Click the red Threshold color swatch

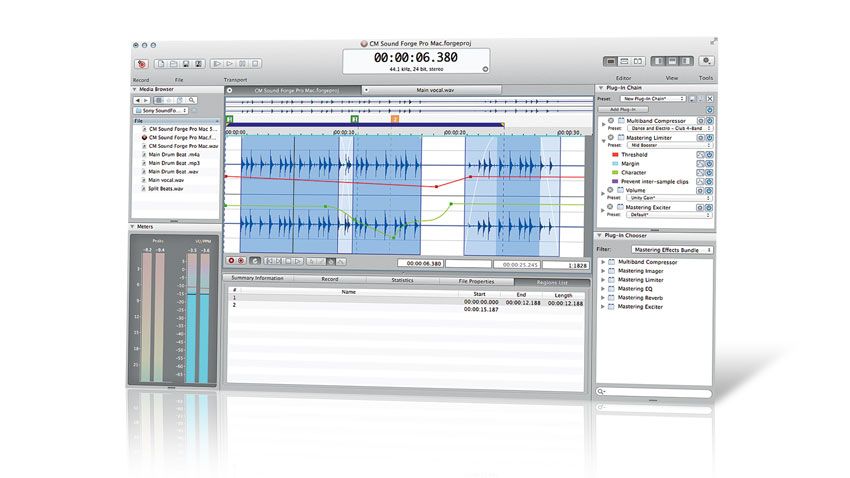coord(615,154)
